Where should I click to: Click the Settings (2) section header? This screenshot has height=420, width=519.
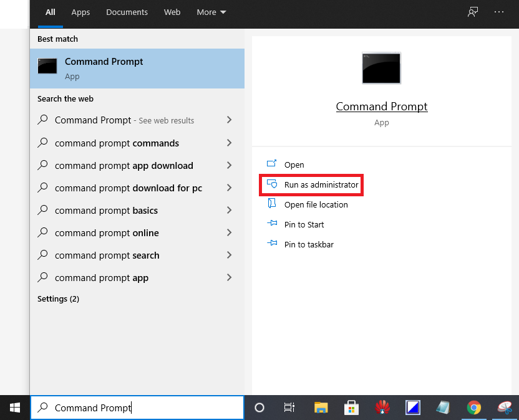coord(58,298)
